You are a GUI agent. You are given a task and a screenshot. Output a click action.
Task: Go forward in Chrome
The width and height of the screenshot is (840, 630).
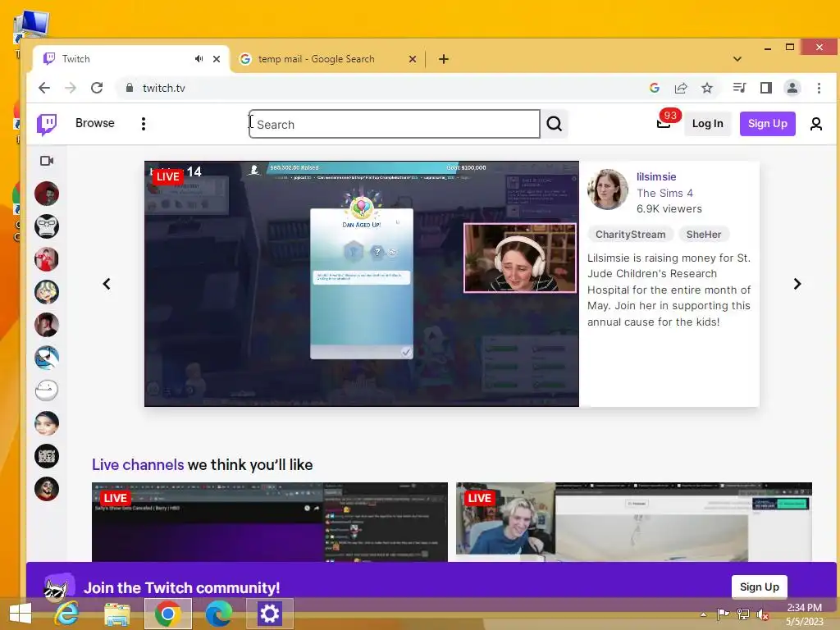[71, 88]
